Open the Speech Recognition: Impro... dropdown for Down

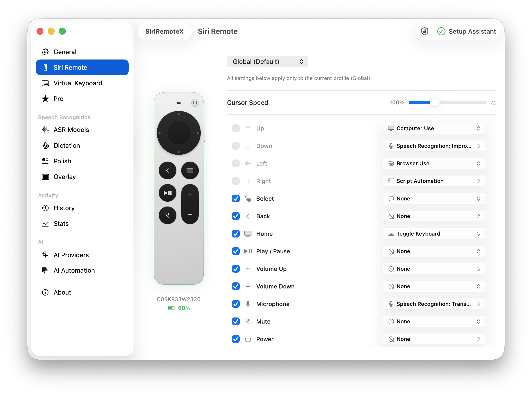click(x=434, y=146)
